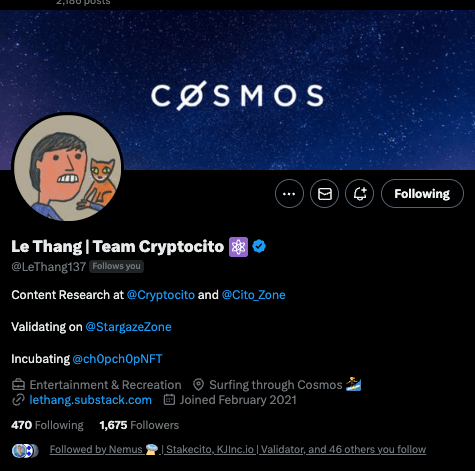The height and width of the screenshot is (471, 475).
Task: Toggle the Following button to unfollow
Action: point(422,194)
